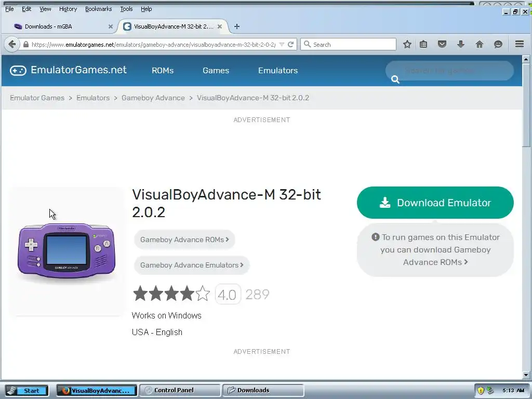Open the URL history dropdown arrow
532x399 pixels.
(282, 45)
